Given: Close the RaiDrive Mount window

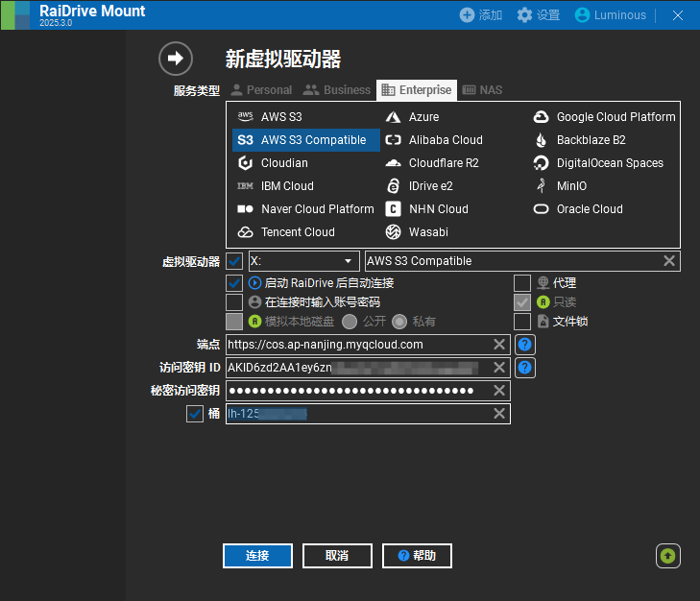Looking at the screenshot, I should [x=678, y=15].
